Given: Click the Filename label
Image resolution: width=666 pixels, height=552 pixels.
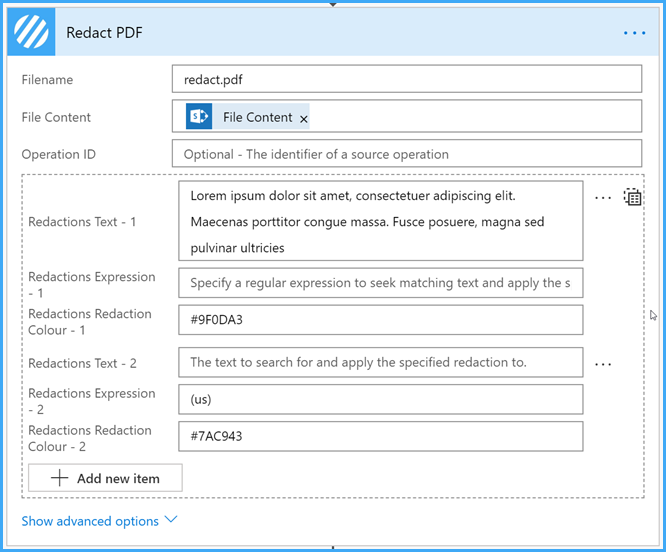Looking at the screenshot, I should (47, 80).
